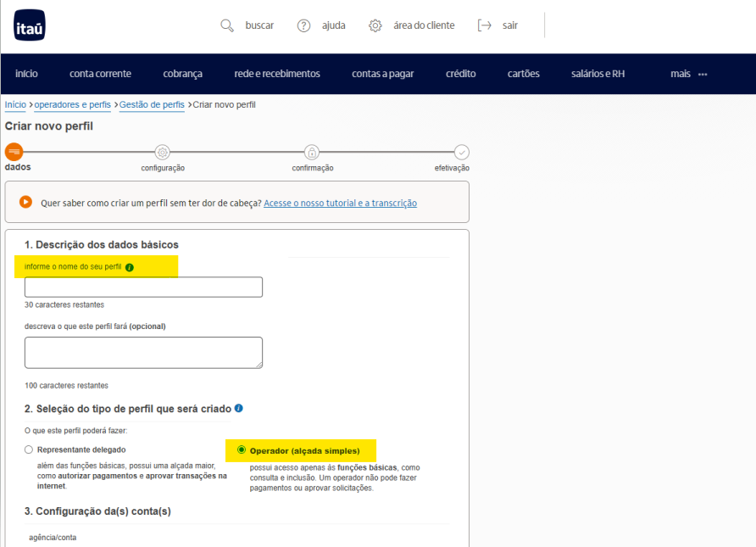This screenshot has width=756, height=547.
Task: Click the sair logout icon
Action: [x=485, y=25]
